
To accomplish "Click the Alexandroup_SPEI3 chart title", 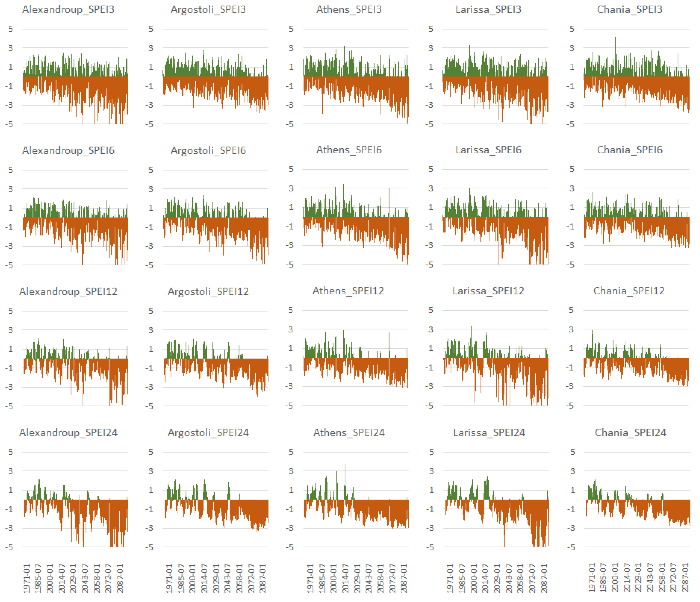I will click(x=68, y=10).
